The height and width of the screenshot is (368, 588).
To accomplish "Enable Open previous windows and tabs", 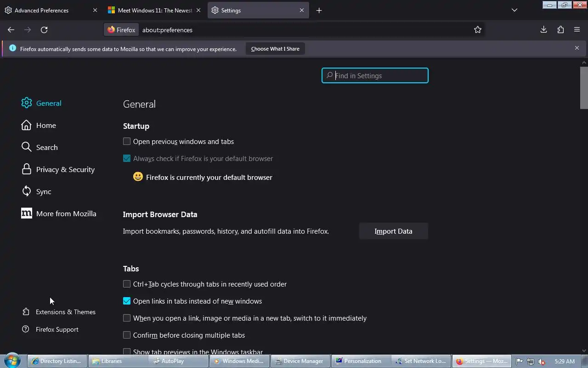I will (127, 141).
